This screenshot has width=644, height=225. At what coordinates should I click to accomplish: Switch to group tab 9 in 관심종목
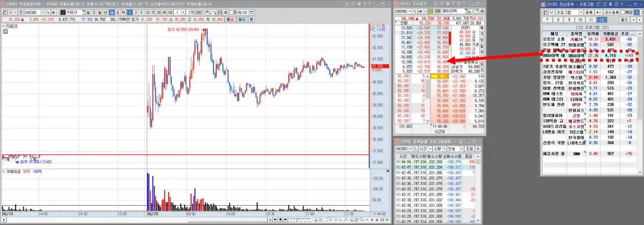click(569, 20)
